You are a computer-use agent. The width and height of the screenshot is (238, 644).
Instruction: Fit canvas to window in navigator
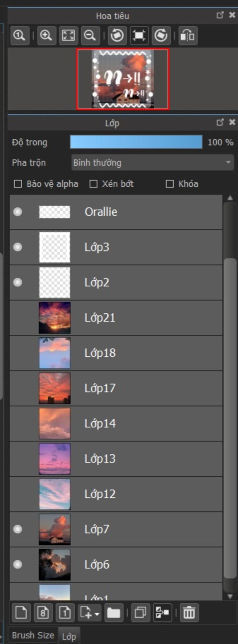pyautogui.click(x=68, y=36)
